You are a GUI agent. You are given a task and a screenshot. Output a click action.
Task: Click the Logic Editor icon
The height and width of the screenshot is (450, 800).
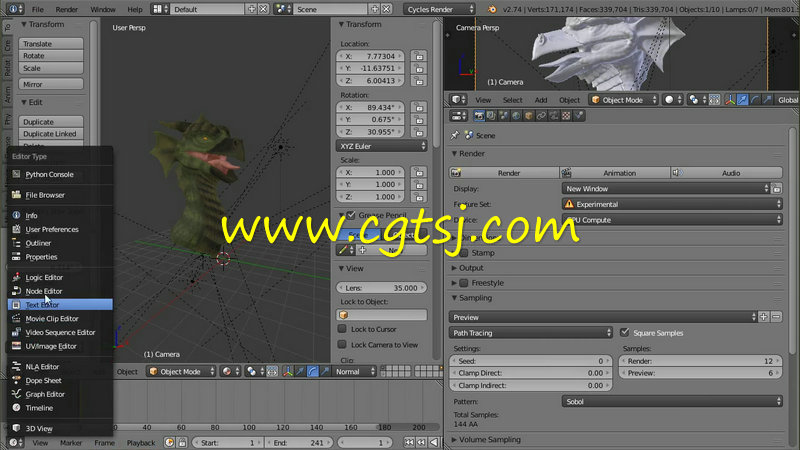[x=16, y=277]
